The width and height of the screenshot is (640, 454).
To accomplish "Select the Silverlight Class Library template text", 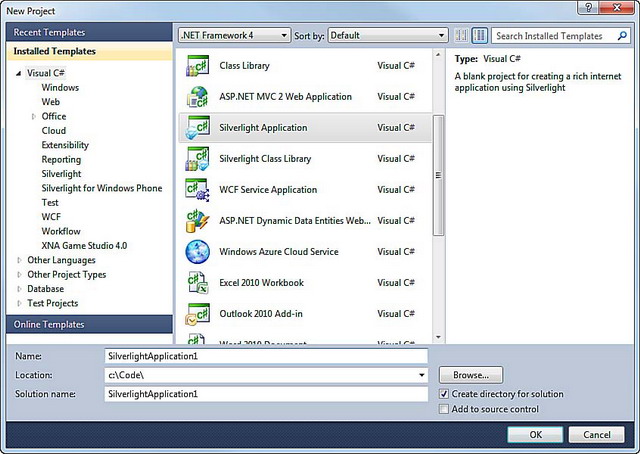I will pyautogui.click(x=265, y=159).
